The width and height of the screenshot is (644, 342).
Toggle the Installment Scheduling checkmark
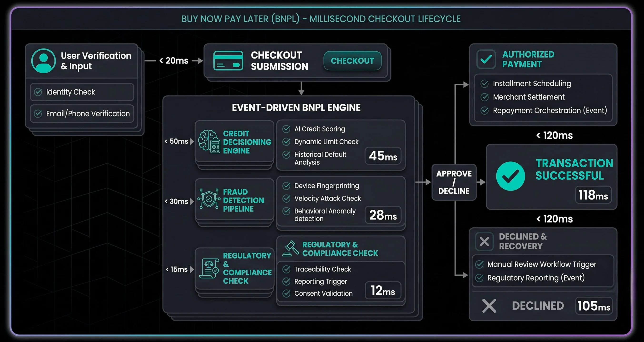(485, 83)
